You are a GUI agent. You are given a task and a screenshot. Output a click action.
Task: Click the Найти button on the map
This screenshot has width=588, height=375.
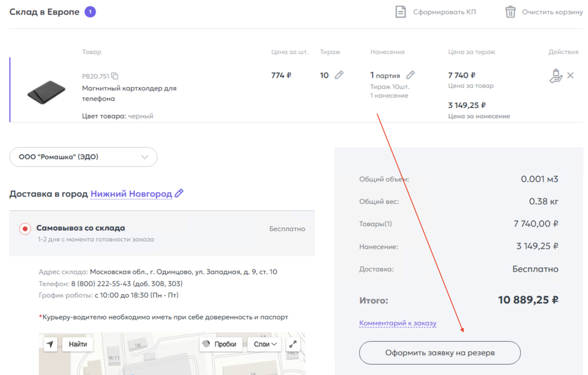78,344
